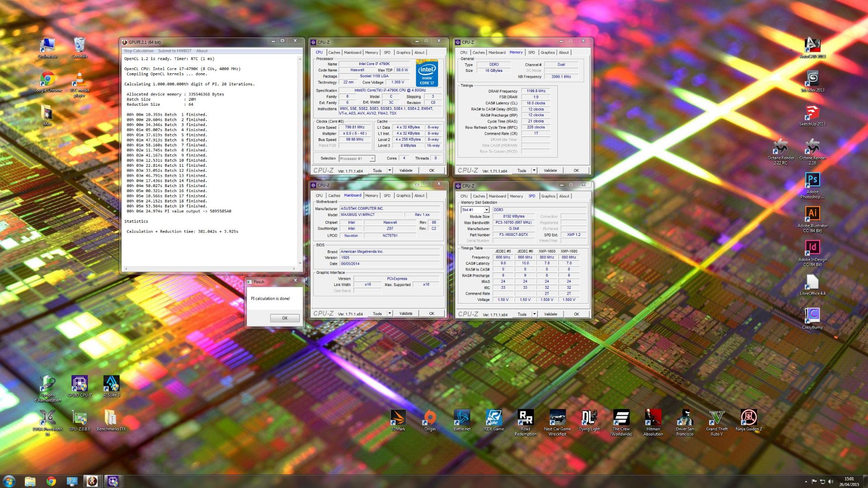868x488 pixels.
Task: Open EVGA PrecisionX 16 shortcut
Action: pyautogui.click(x=47, y=422)
